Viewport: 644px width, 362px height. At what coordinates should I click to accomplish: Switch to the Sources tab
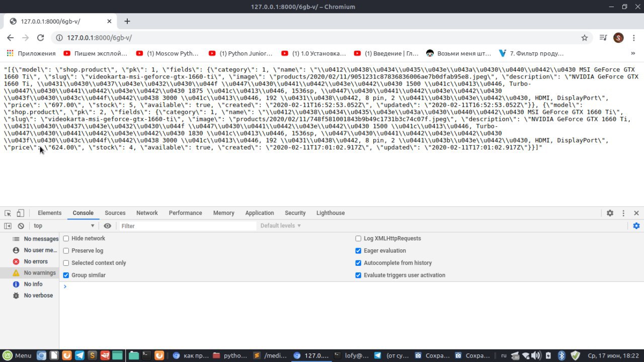(x=115, y=213)
